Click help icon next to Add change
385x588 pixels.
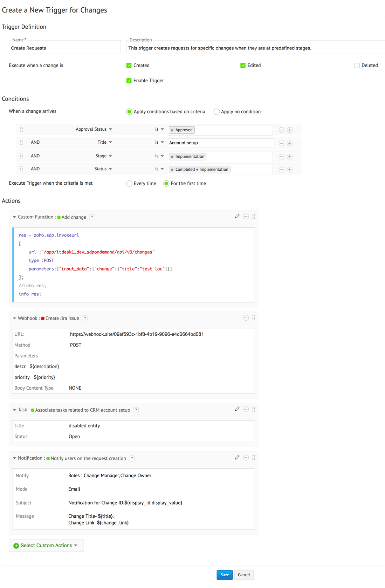pos(92,217)
